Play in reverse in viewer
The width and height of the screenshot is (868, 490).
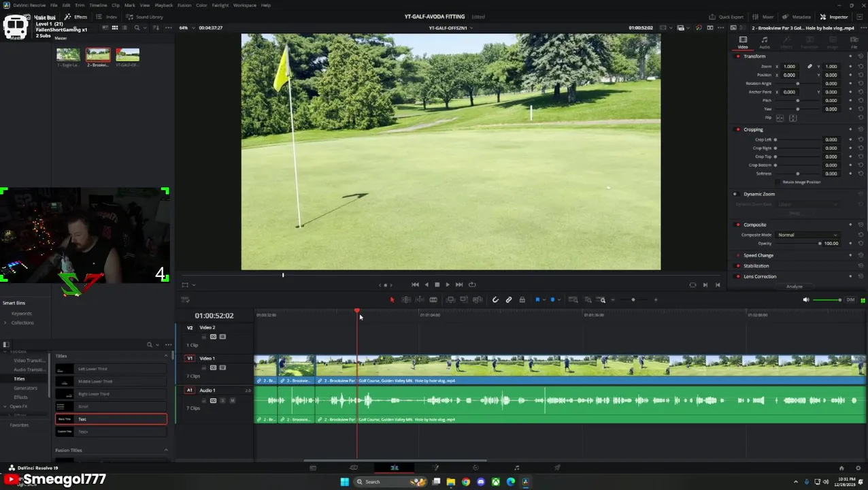(427, 284)
